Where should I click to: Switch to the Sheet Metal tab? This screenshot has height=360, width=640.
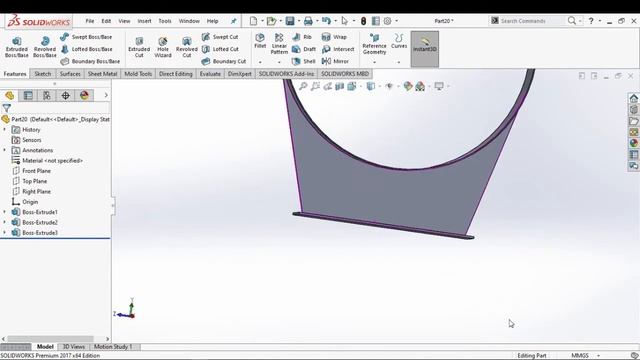102,74
